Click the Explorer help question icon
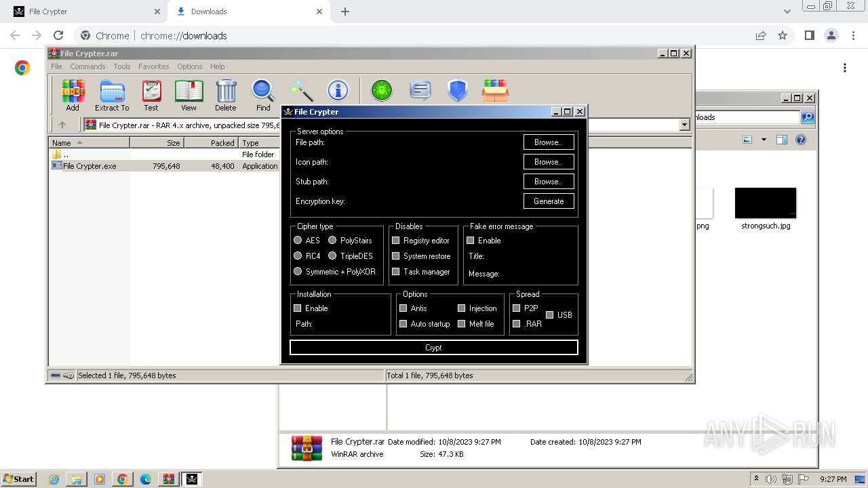Screen dimensions: 868x488 click(801, 140)
